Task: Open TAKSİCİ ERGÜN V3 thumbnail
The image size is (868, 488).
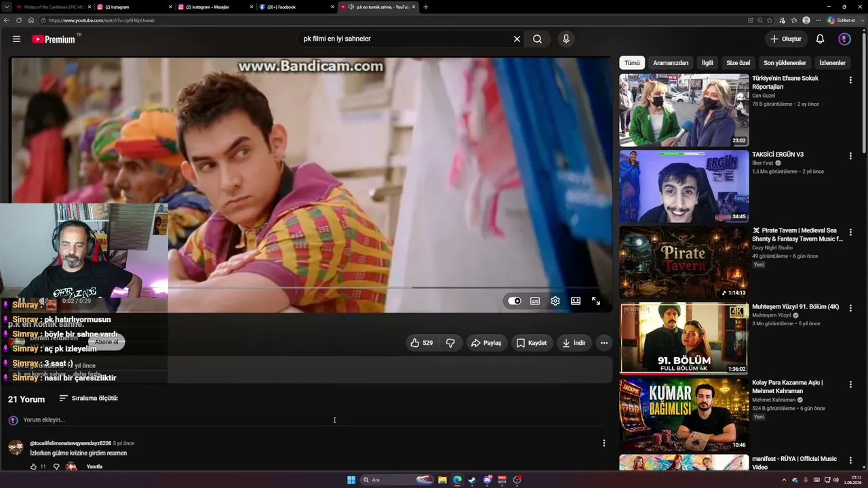Action: click(684, 186)
